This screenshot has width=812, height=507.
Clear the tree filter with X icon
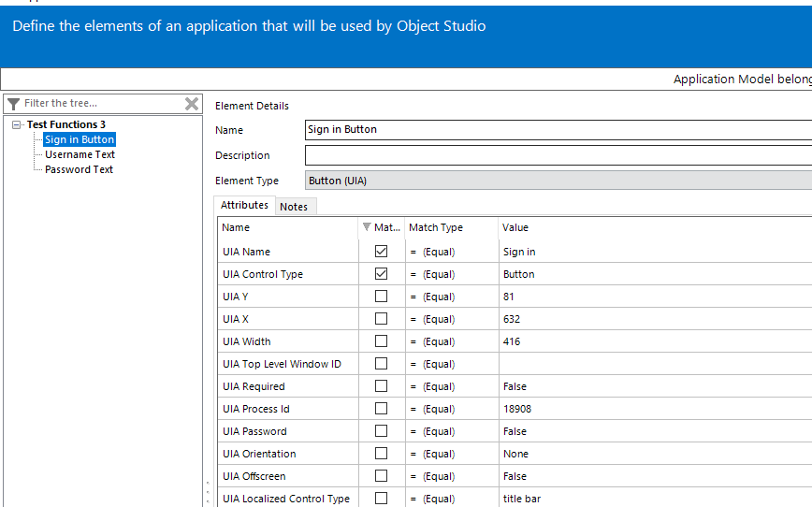pyautogui.click(x=191, y=104)
